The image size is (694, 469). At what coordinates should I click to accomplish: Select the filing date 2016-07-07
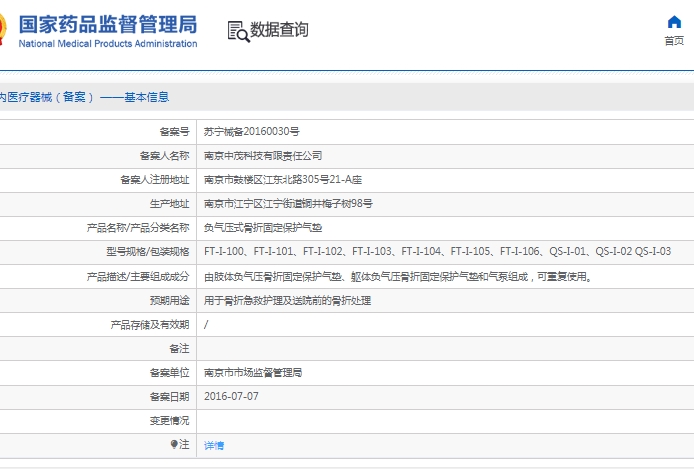(231, 396)
